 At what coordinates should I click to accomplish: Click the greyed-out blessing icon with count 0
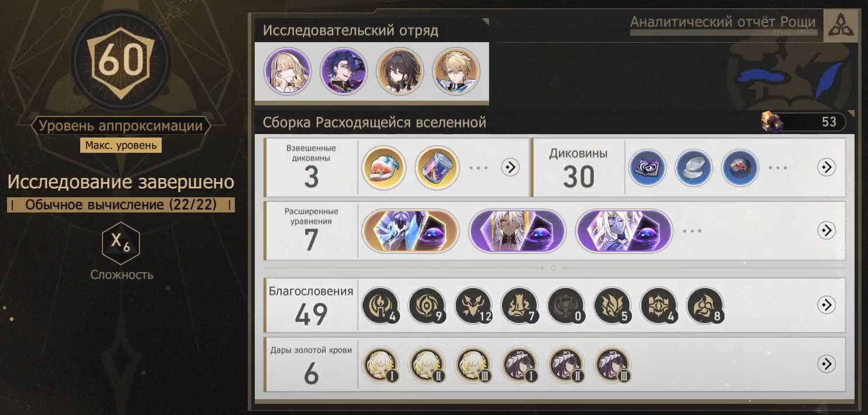coord(566,306)
